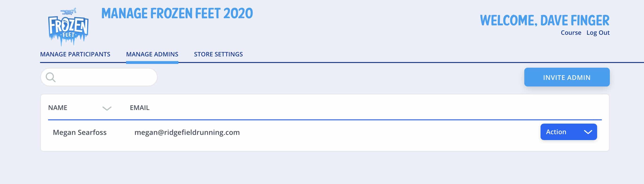Toggle the Name column sort chevron
Image resolution: width=644 pixels, height=184 pixels.
tap(107, 108)
